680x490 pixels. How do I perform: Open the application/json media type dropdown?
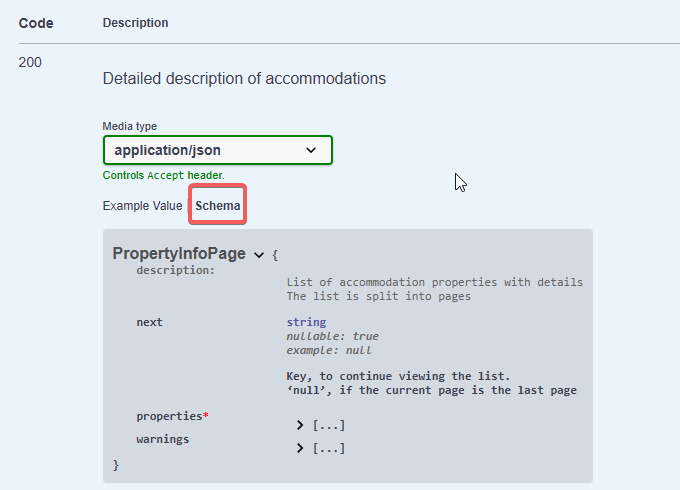click(218, 150)
